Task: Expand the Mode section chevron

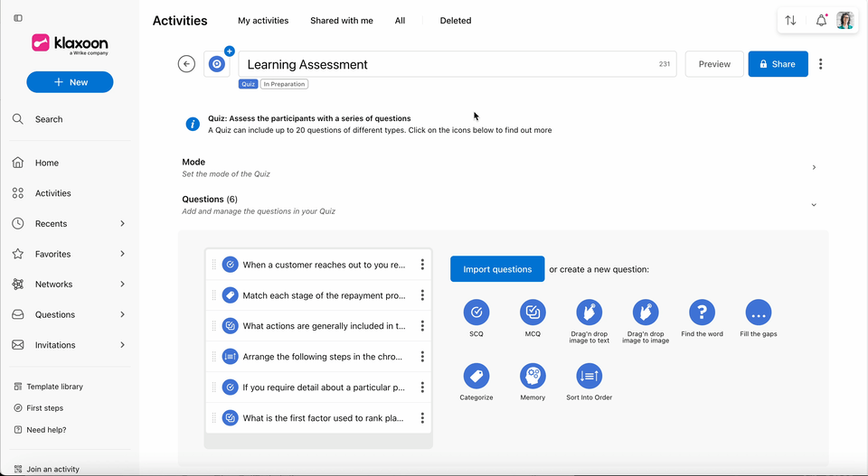Action: pos(814,167)
